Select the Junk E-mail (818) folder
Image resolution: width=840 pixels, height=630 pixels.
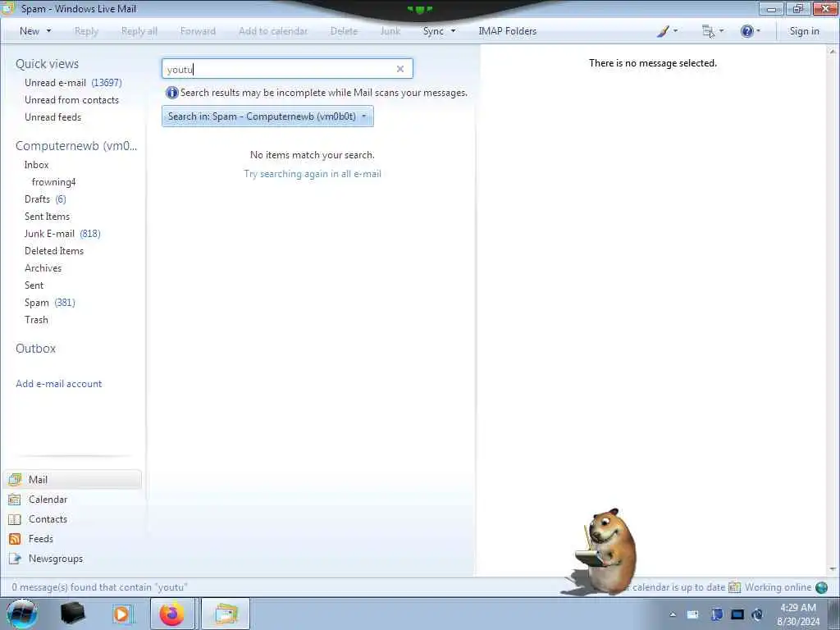[x=62, y=234]
